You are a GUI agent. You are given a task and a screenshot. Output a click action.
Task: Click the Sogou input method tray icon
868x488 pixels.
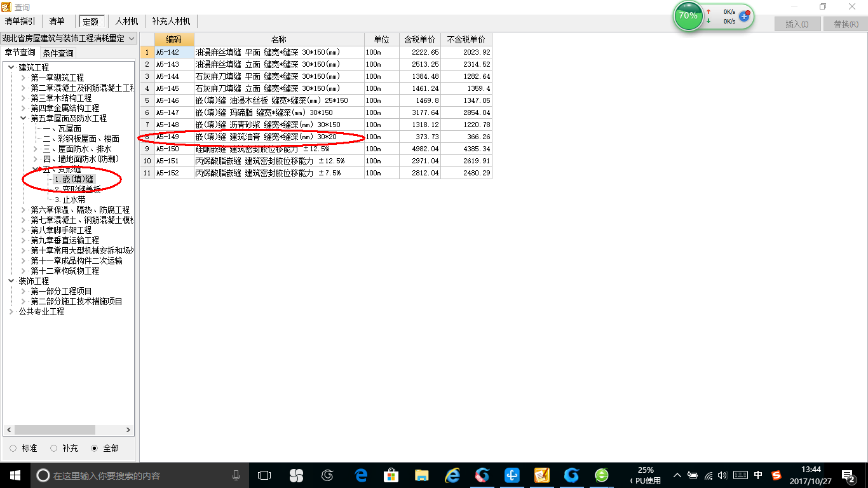[x=776, y=475]
